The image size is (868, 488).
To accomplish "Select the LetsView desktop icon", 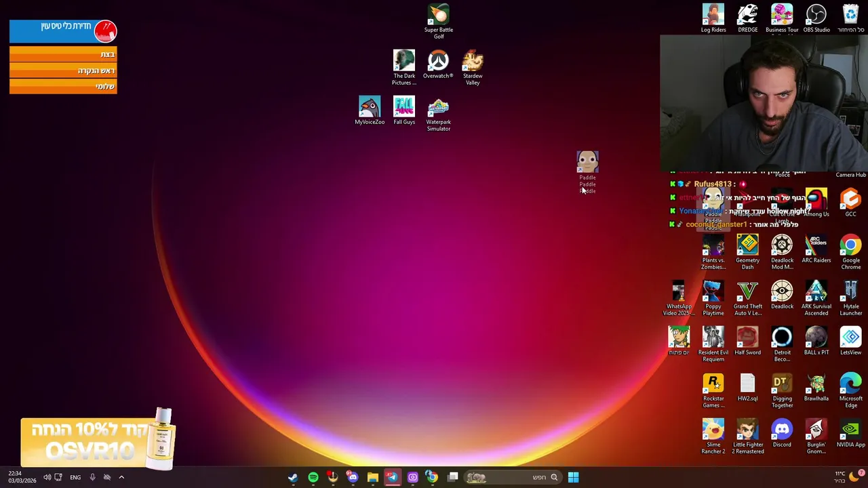I will (850, 341).
